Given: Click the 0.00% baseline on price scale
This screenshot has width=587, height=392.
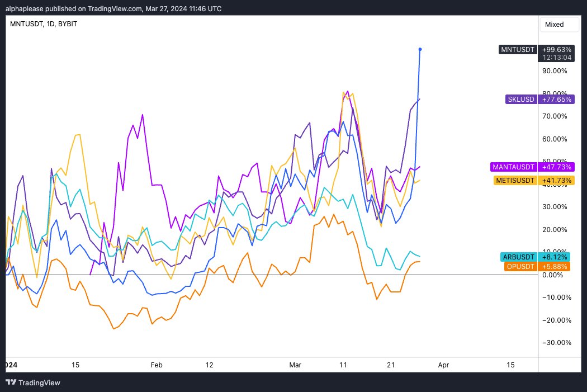Looking at the screenshot, I should 552,275.
